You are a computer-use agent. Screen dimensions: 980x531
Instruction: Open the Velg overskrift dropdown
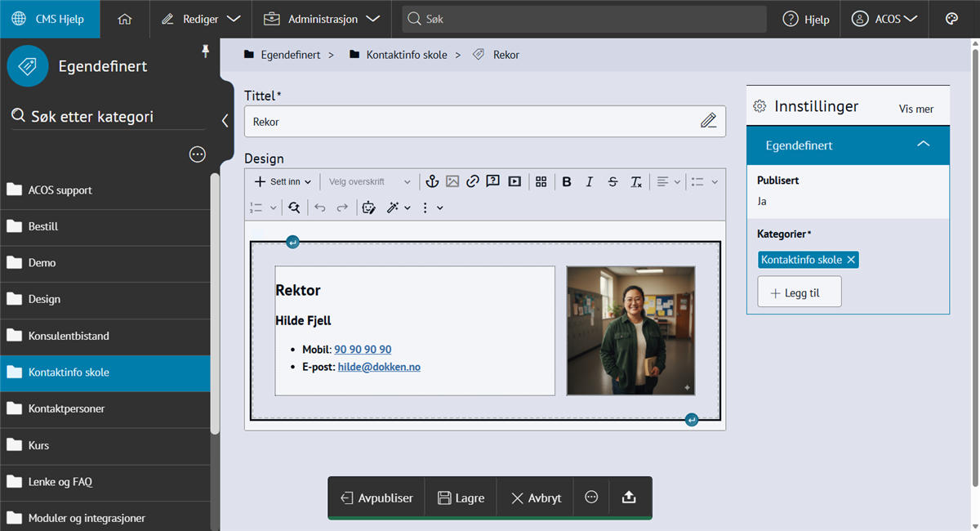(369, 181)
